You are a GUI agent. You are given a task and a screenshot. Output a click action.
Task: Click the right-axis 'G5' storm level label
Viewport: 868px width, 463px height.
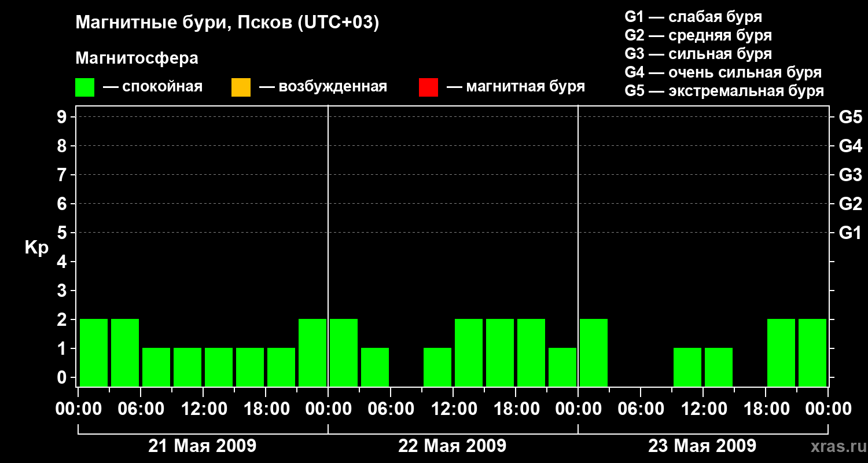click(x=850, y=117)
